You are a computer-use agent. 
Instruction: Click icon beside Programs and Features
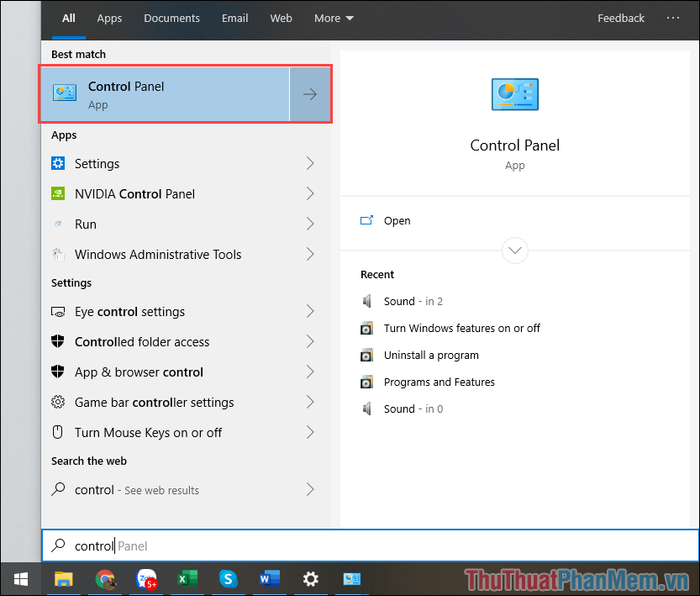coord(367,382)
